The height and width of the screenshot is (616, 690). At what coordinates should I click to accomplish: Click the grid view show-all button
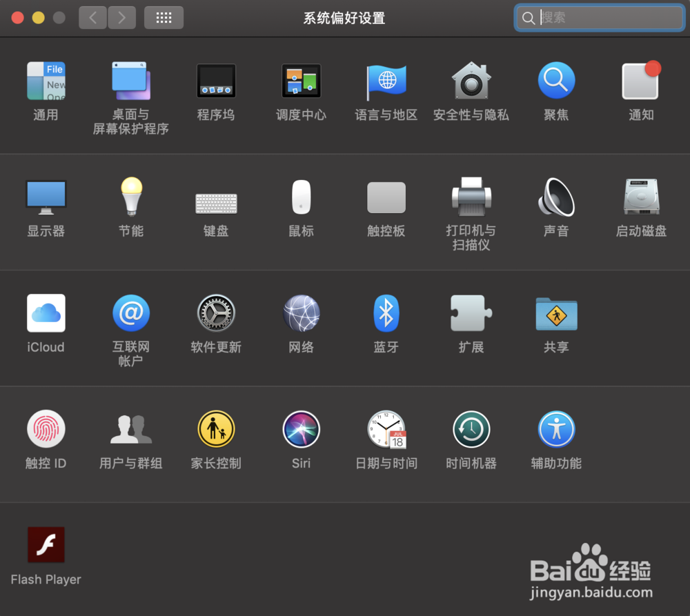point(164,17)
